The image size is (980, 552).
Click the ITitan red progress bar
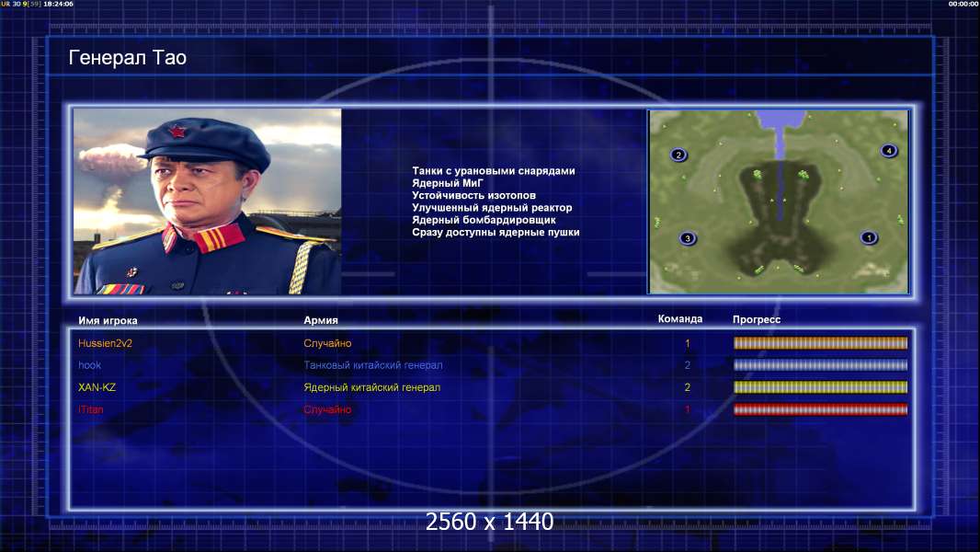click(x=820, y=409)
